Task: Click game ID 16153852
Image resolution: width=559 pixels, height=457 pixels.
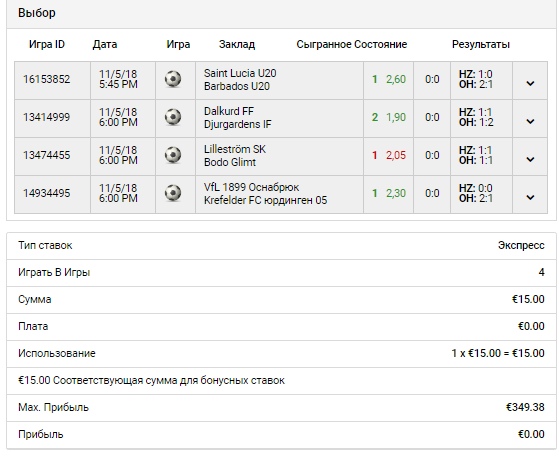Action: [x=47, y=79]
